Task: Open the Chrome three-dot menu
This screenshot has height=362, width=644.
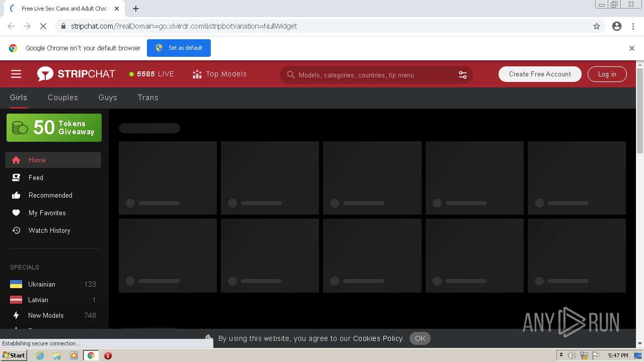Action: [633, 26]
